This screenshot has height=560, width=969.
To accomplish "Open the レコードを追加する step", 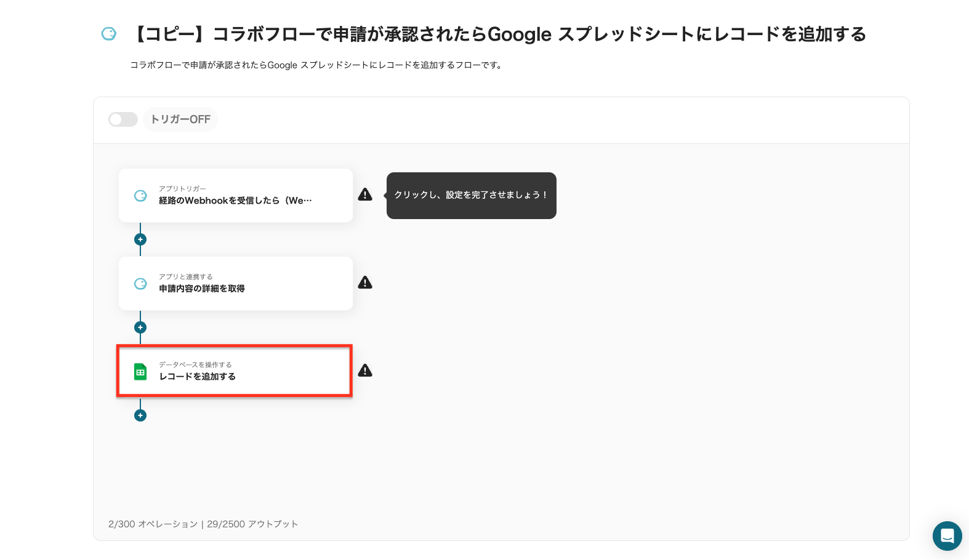I will (x=235, y=371).
